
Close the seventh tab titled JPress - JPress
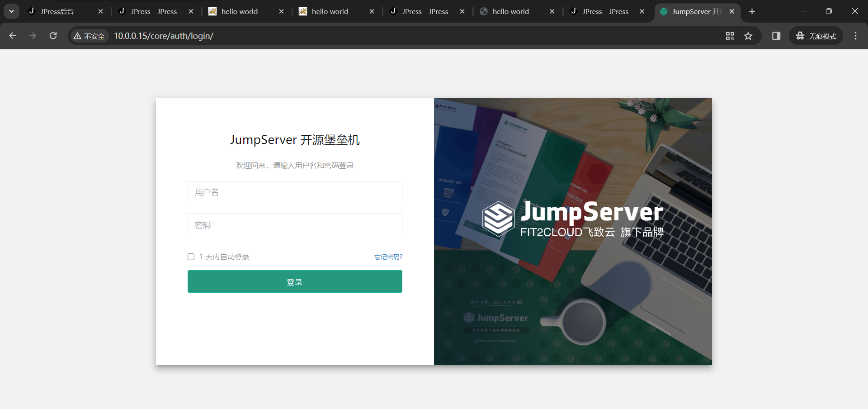tap(642, 11)
